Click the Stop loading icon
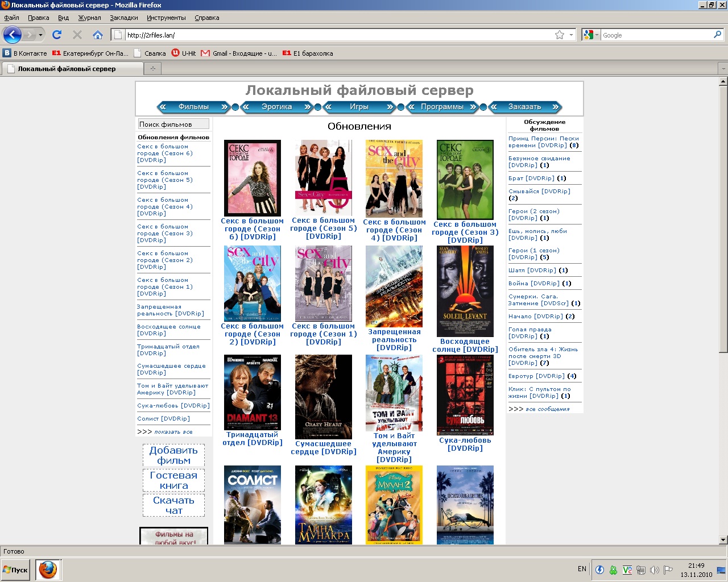This screenshot has height=582, width=728. click(77, 35)
